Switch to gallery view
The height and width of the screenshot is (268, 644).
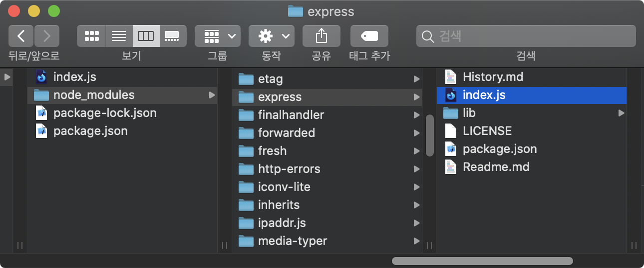coord(173,36)
